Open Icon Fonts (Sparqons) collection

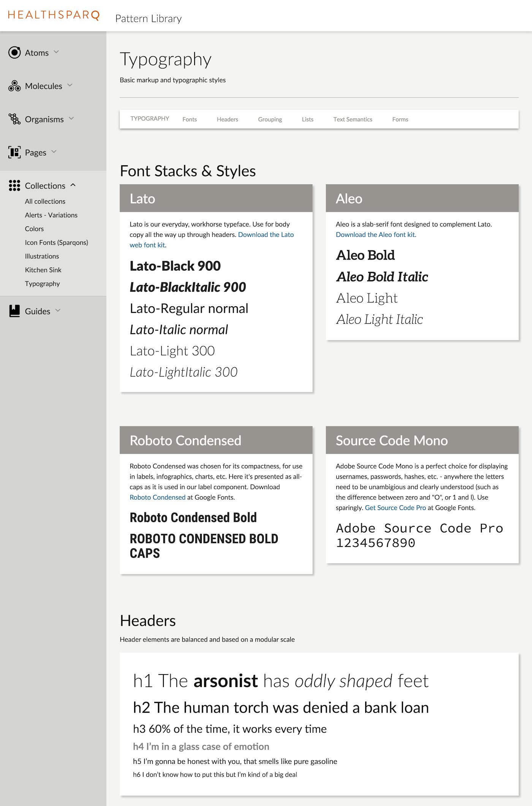click(56, 242)
